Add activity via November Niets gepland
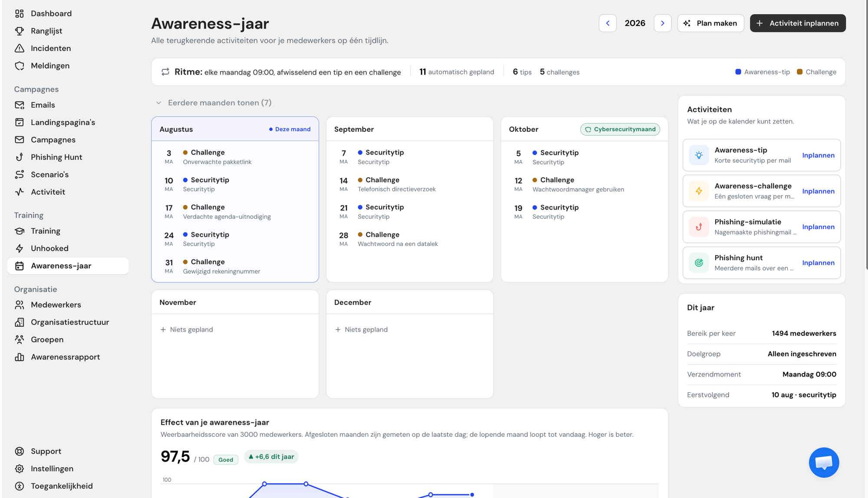 point(187,330)
